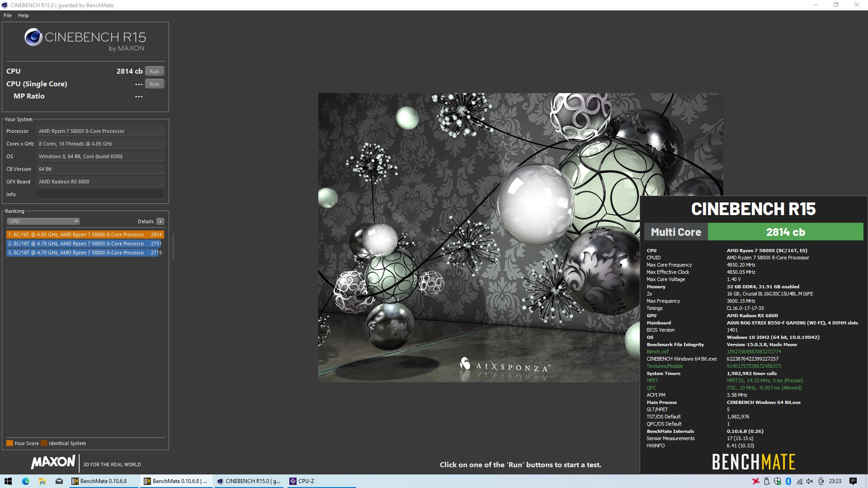Image resolution: width=868 pixels, height=488 pixels.
Task: Expand ranking Details arrow button
Action: coord(160,221)
